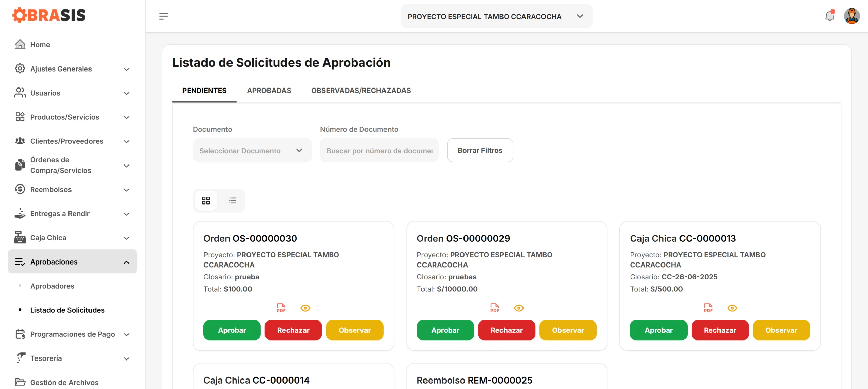The height and width of the screenshot is (389, 868).
Task: Switch to list view layout
Action: pyautogui.click(x=232, y=200)
